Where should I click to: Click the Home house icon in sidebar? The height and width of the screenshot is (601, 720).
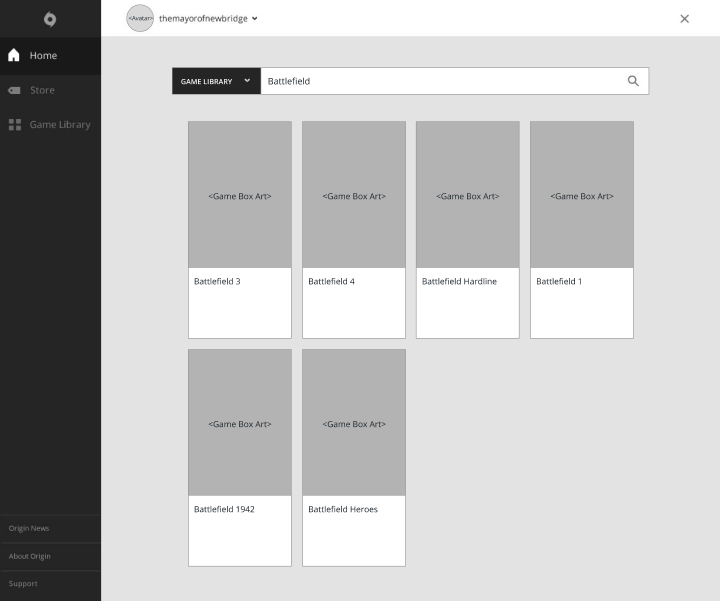[x=14, y=56]
